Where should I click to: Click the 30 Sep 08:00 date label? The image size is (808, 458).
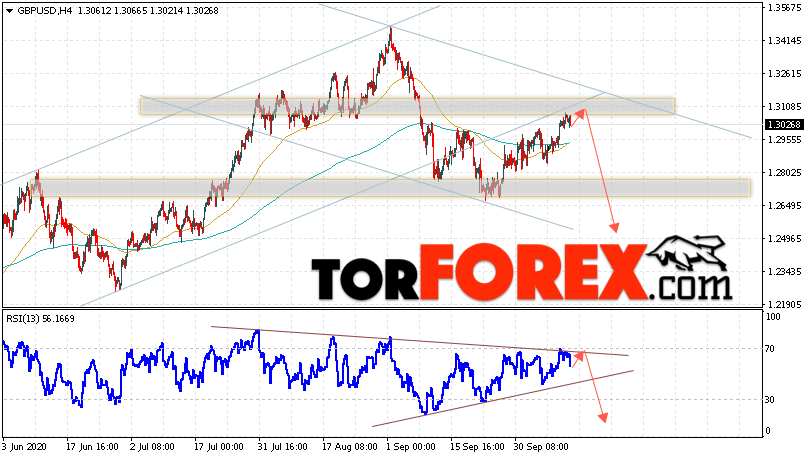[x=541, y=447]
